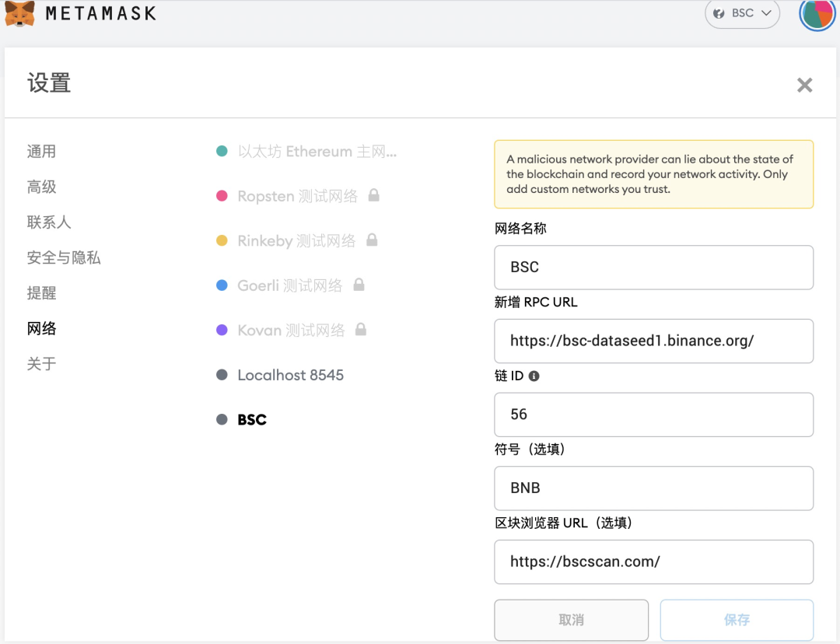Viewport: 840px width, 644px height.
Task: Select Kovan 测试网络 entry
Action: [x=291, y=330]
